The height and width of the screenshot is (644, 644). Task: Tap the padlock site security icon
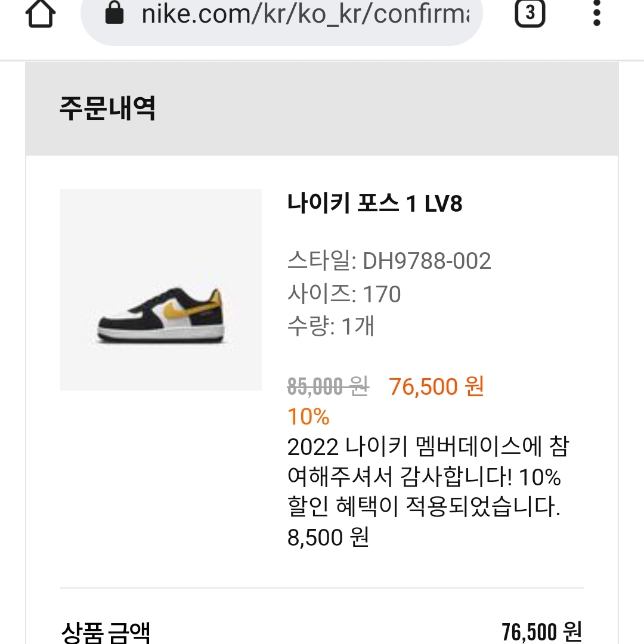click(x=113, y=14)
